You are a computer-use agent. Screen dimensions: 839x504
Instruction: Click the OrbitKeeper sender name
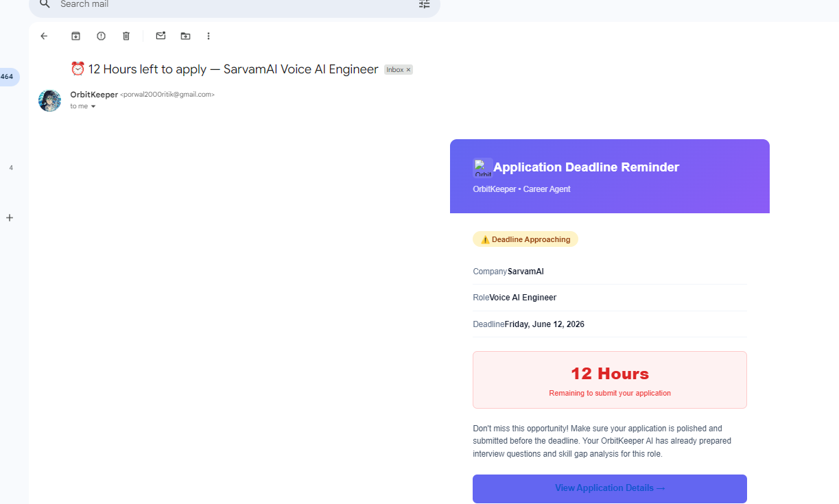coord(94,95)
